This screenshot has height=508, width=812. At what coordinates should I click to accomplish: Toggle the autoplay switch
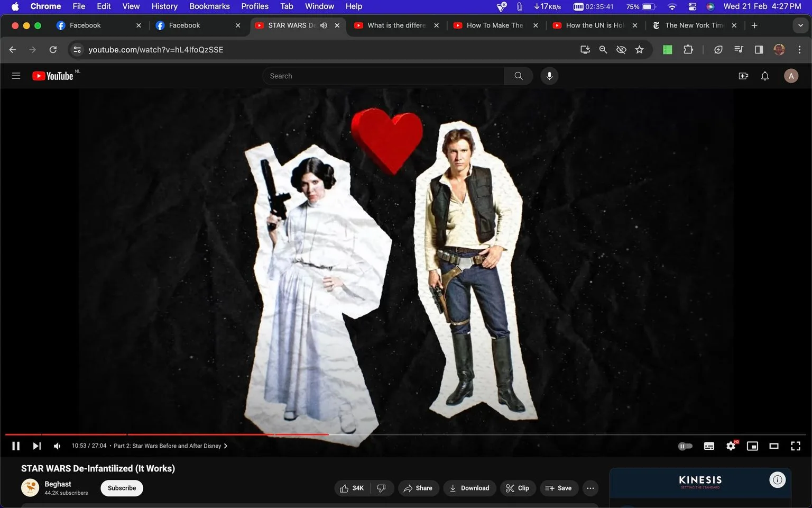685,446
